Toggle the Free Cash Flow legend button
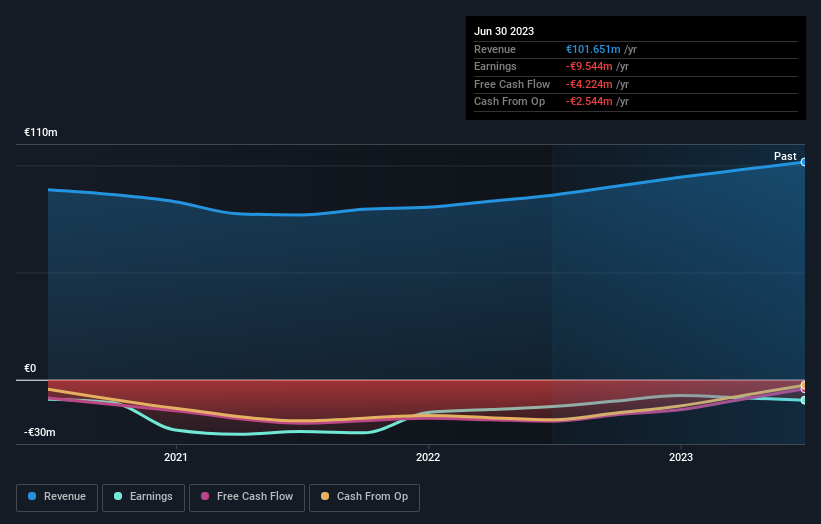The height and width of the screenshot is (524, 821). pos(247,497)
